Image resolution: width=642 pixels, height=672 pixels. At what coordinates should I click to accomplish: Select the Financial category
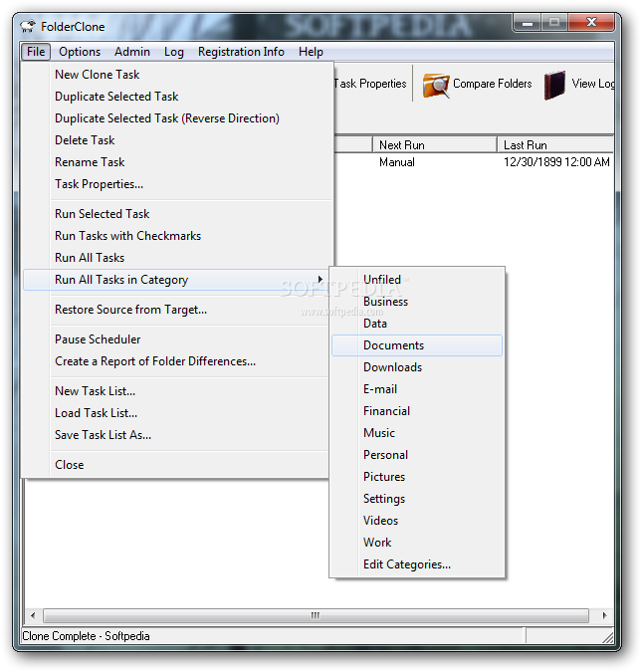click(x=417, y=411)
